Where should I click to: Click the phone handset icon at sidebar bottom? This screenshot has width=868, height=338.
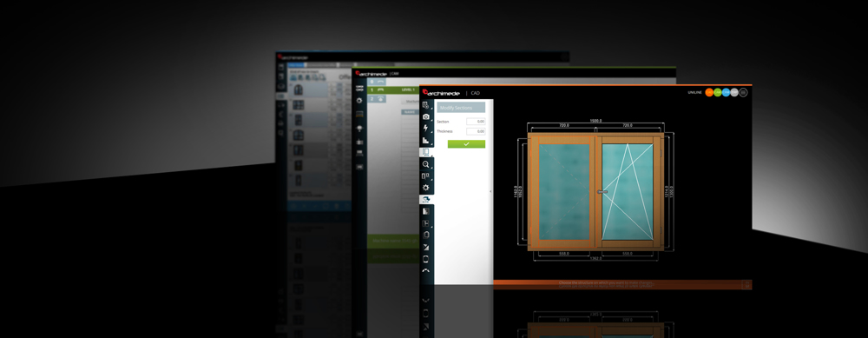click(x=425, y=270)
